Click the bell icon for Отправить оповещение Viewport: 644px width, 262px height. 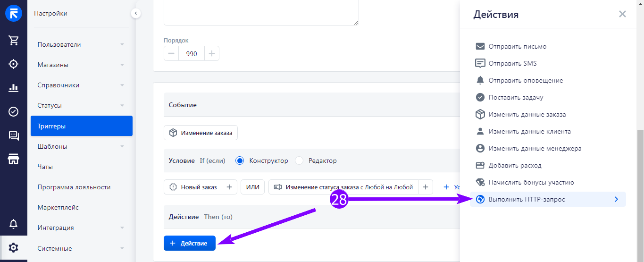480,80
